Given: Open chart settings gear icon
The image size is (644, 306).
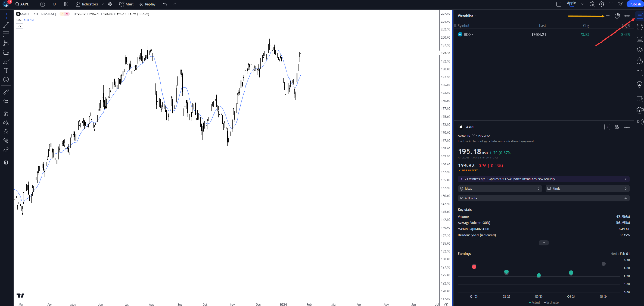Looking at the screenshot, I should [x=602, y=4].
